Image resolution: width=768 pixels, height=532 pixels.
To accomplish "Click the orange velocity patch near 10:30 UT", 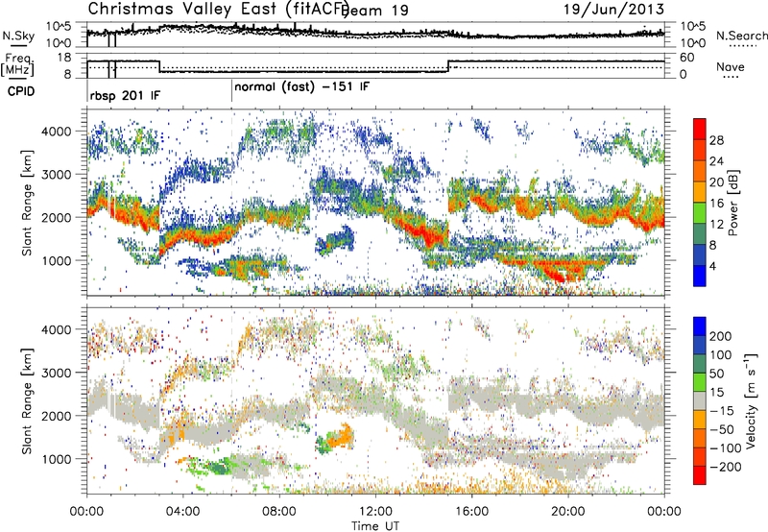I will pyautogui.click(x=340, y=436).
